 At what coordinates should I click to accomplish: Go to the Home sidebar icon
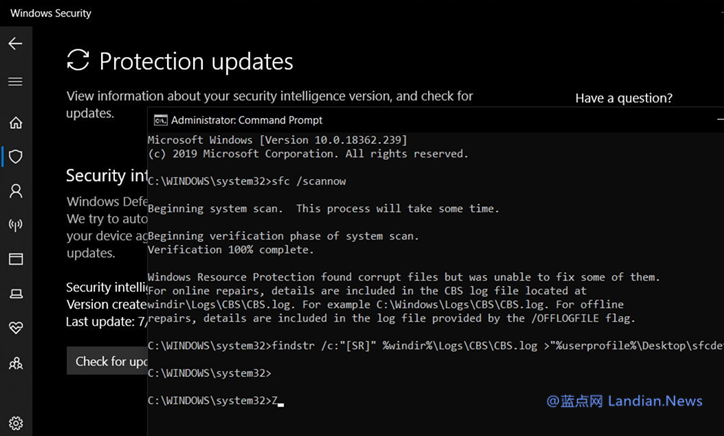tap(15, 123)
